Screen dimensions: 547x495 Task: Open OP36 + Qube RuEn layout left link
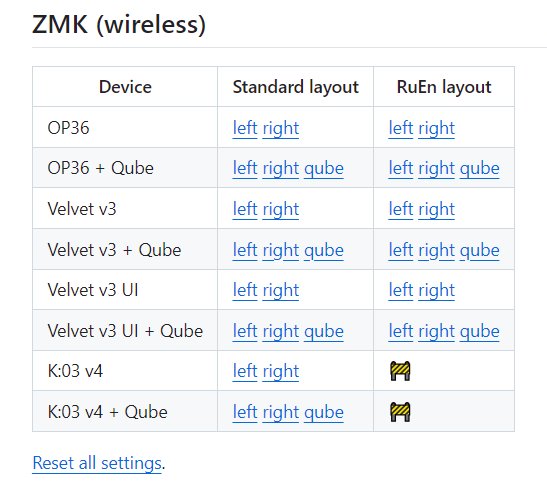401,168
